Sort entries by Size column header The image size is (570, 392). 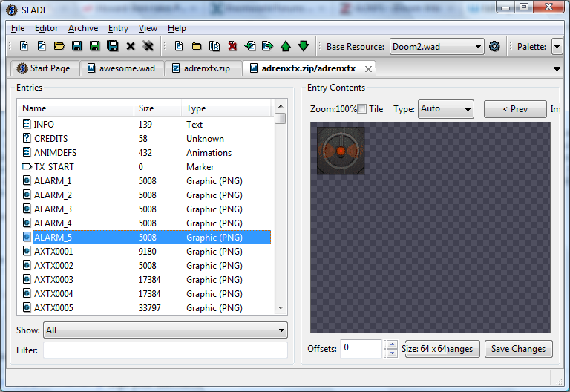point(158,108)
